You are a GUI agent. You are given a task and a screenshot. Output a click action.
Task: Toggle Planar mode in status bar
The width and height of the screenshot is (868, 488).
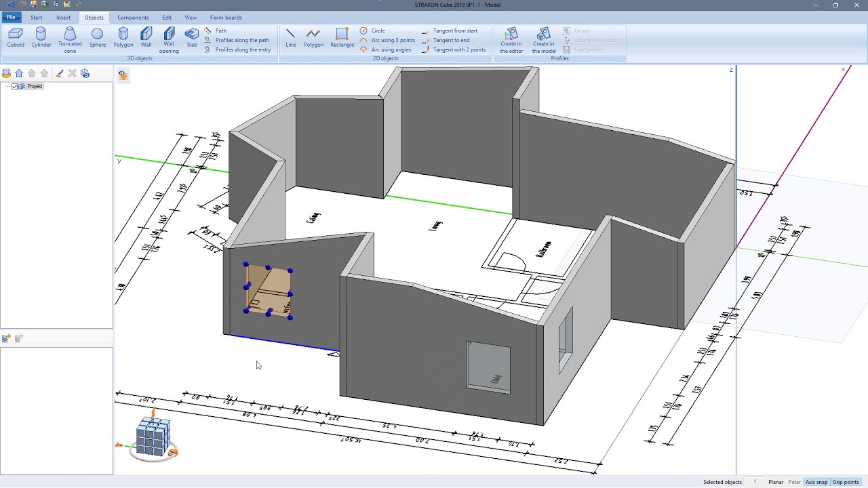[x=776, y=482]
